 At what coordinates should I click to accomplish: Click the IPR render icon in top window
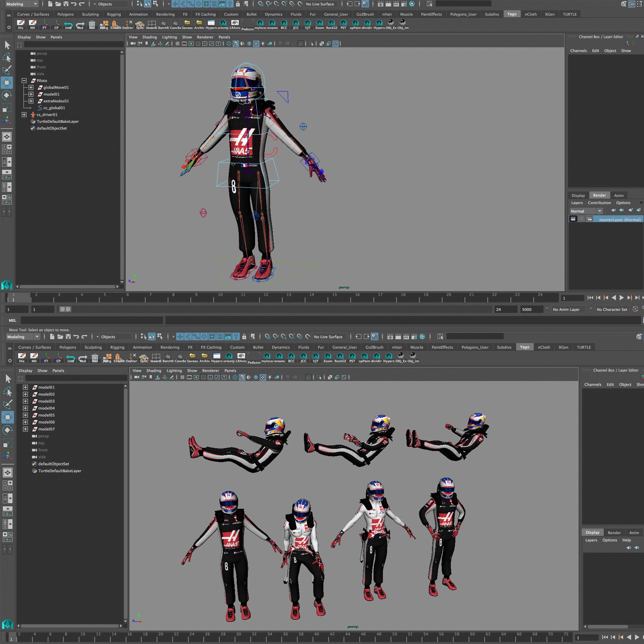pyautogui.click(x=396, y=4)
